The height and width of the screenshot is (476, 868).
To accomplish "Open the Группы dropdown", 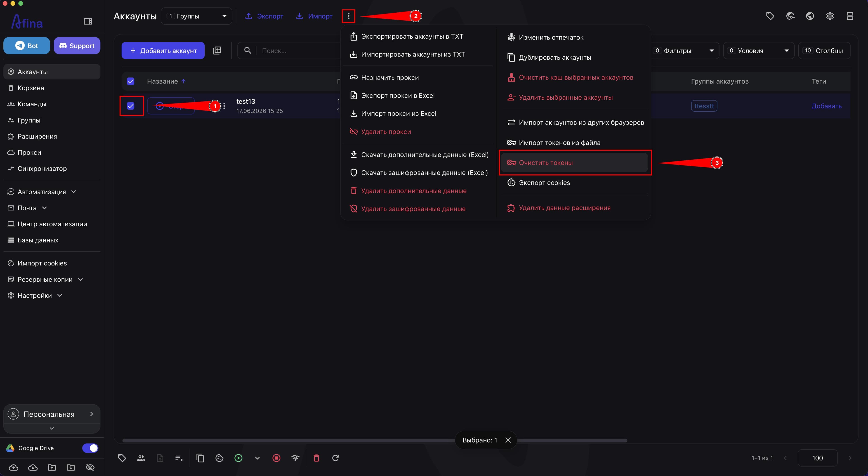I will (196, 16).
